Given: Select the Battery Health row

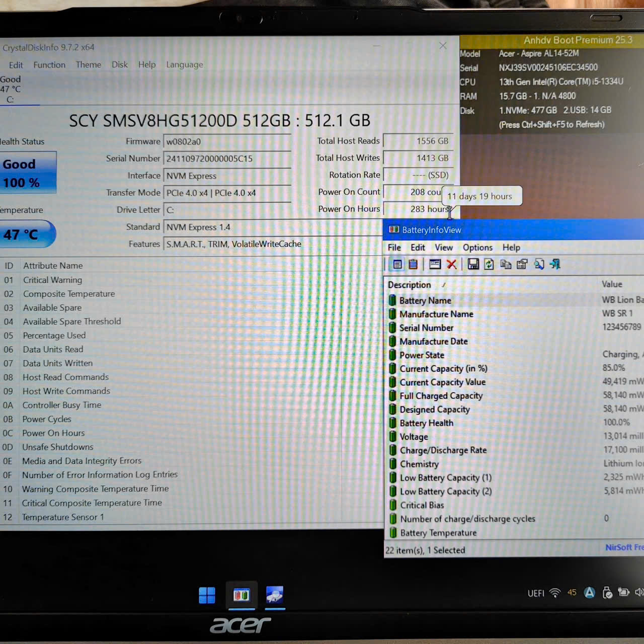Looking at the screenshot, I should click(x=426, y=423).
